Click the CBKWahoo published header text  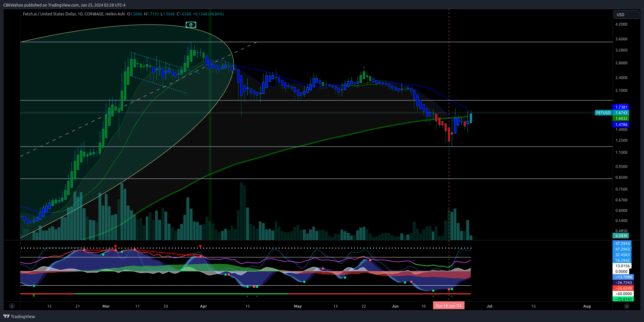click(64, 5)
